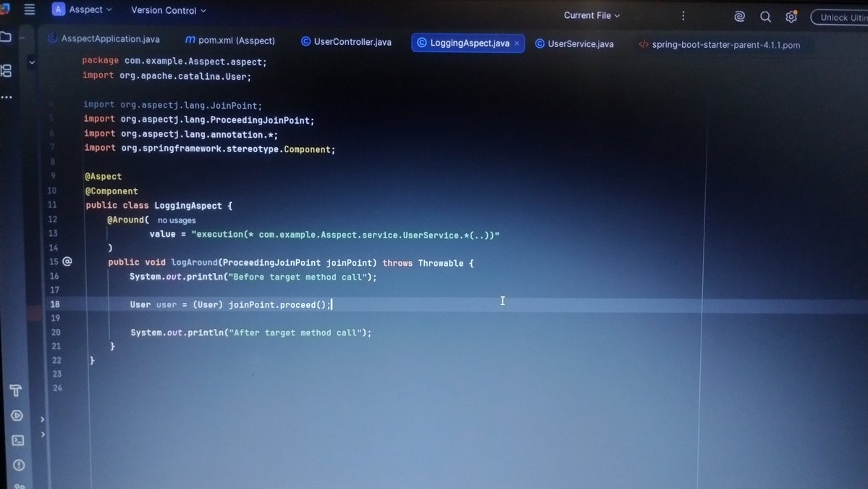This screenshot has width=868, height=489.
Task: Open Search Everywhere magnifier icon
Action: point(765,17)
